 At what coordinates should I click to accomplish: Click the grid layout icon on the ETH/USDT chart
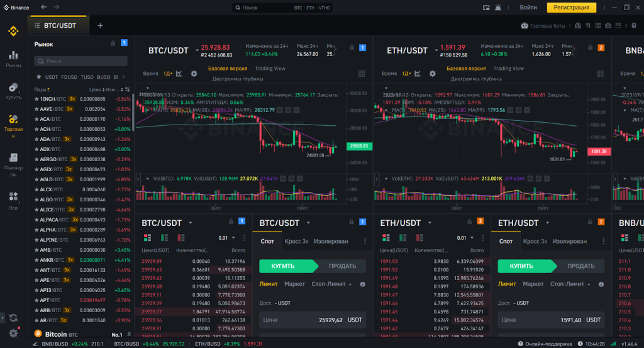600,74
